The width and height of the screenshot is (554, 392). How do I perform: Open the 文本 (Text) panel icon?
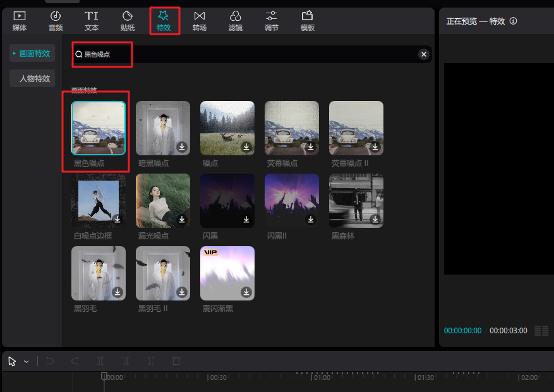tap(92, 21)
